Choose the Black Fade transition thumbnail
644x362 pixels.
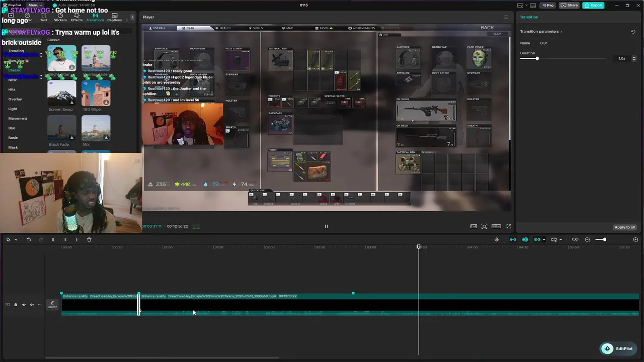61,128
